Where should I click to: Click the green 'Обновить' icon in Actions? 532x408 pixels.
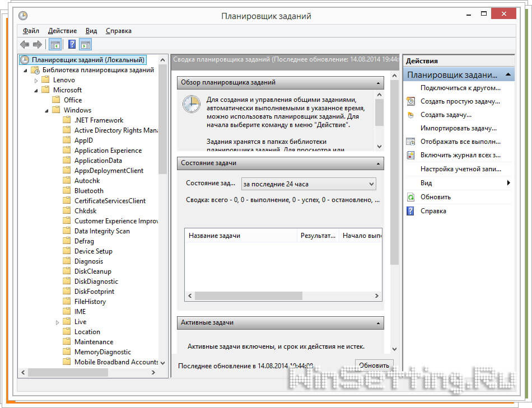tap(410, 197)
